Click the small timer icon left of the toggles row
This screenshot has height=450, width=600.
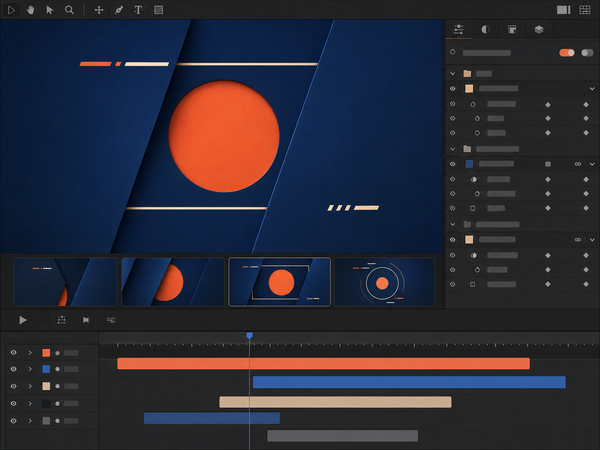(x=453, y=52)
